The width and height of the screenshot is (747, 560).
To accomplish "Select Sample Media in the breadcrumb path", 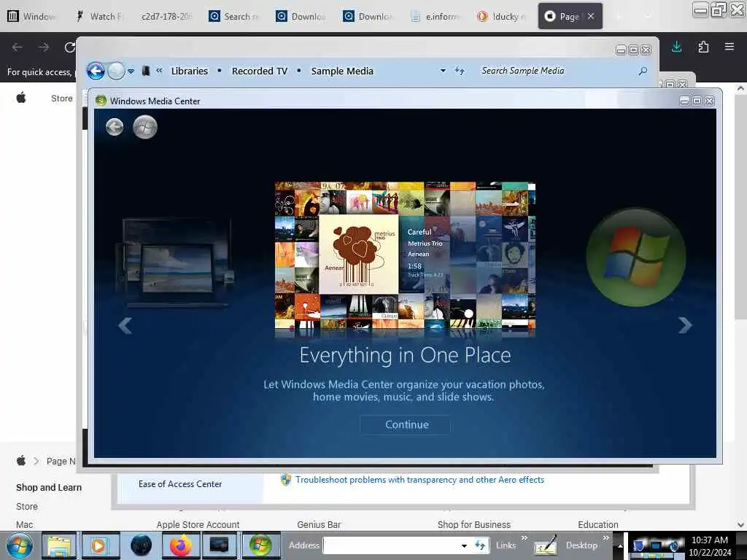I will (x=342, y=71).
